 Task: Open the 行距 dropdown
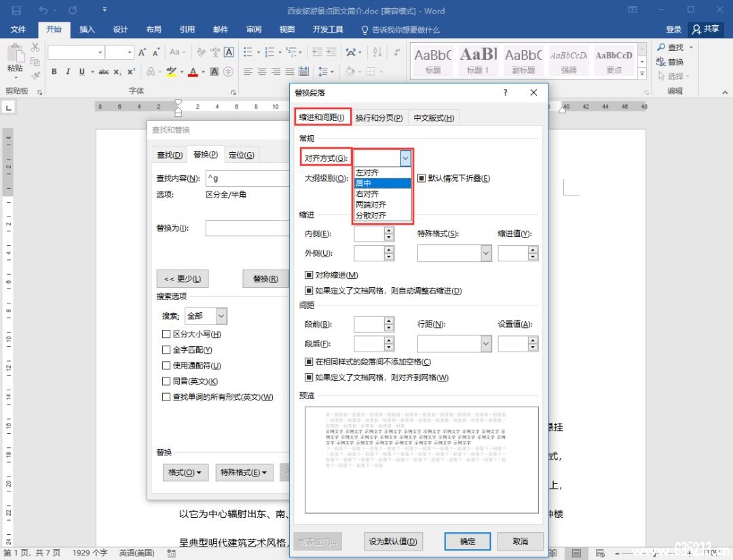tap(486, 344)
